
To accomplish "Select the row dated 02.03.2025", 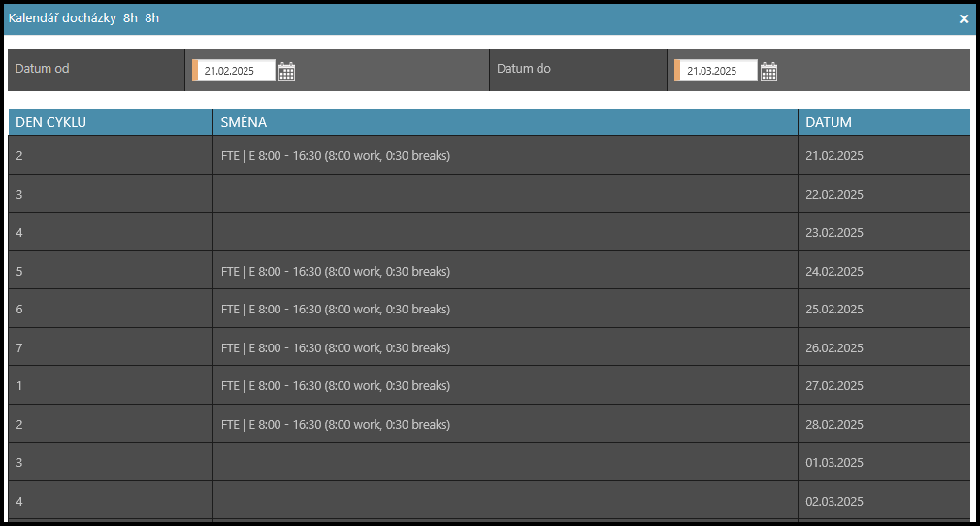I will (x=833, y=502).
